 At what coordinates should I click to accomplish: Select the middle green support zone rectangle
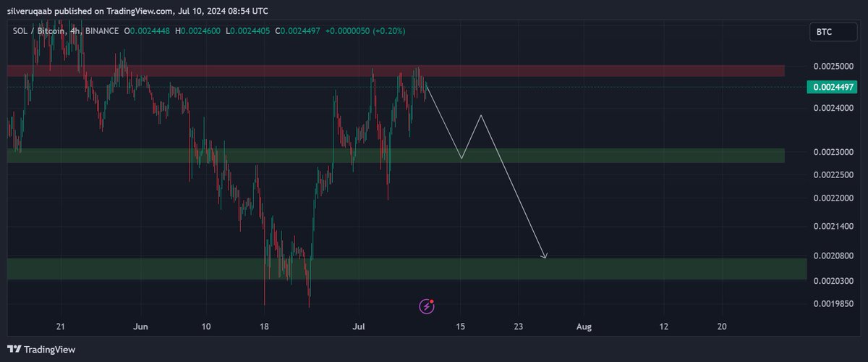pyautogui.click(x=396, y=155)
